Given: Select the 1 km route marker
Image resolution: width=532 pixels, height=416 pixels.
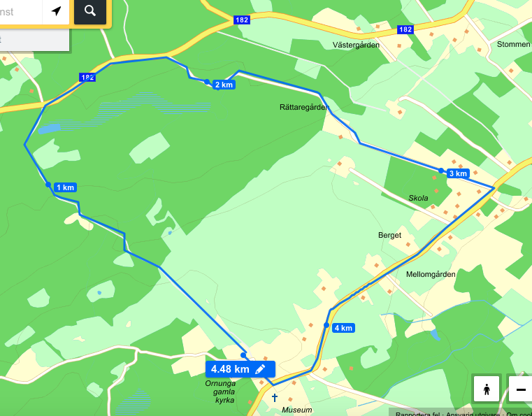Looking at the screenshot, I should [65, 187].
